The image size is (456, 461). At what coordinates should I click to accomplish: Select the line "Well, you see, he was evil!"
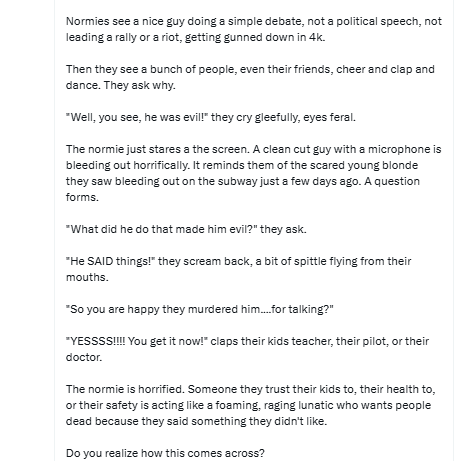tap(211, 117)
